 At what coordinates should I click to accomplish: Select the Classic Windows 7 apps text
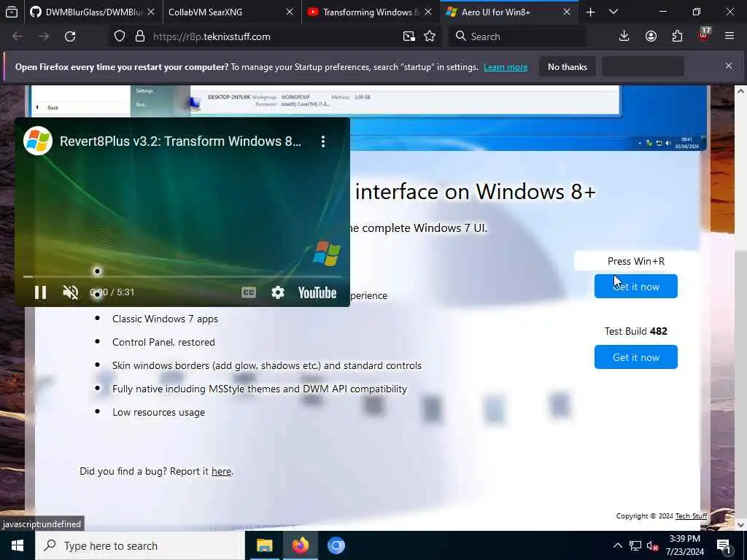pyautogui.click(x=166, y=319)
